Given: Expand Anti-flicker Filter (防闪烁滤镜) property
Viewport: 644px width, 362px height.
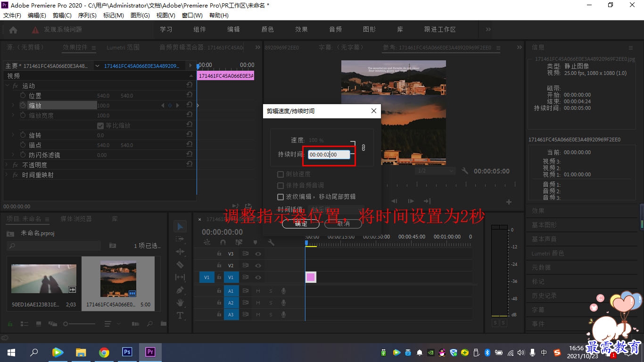Looking at the screenshot, I should coord(13,155).
